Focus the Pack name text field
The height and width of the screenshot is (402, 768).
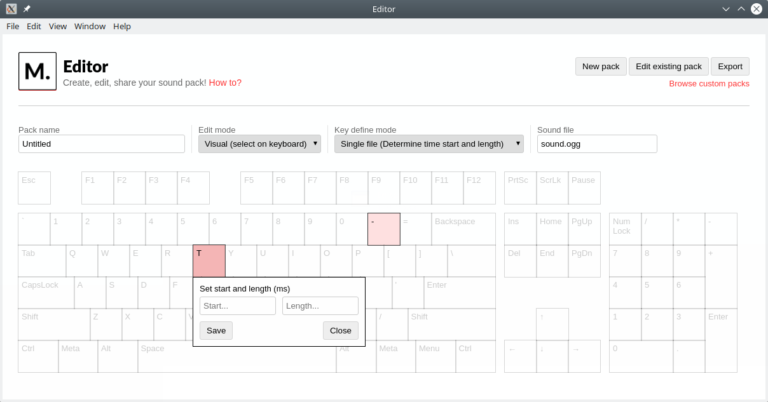pos(102,144)
